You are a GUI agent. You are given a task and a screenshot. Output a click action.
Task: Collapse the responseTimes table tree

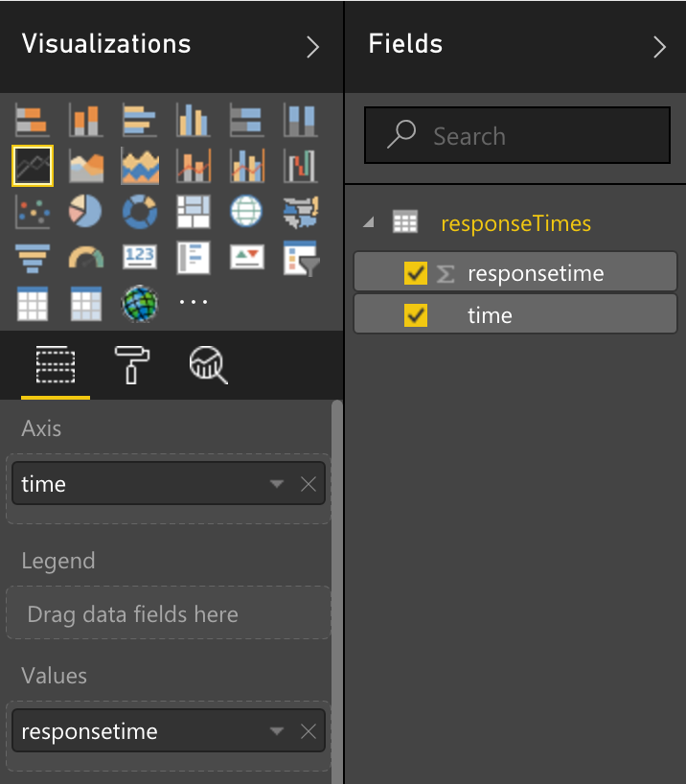[369, 222]
